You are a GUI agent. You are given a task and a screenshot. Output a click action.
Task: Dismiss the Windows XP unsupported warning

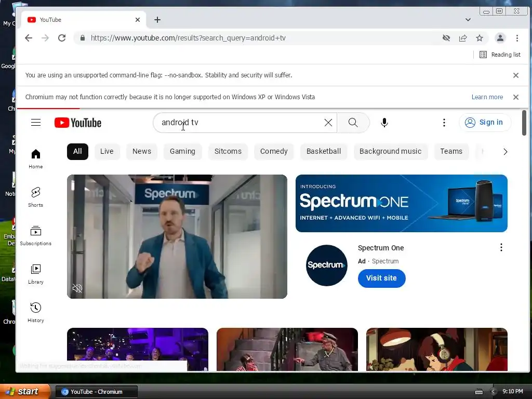click(x=516, y=97)
